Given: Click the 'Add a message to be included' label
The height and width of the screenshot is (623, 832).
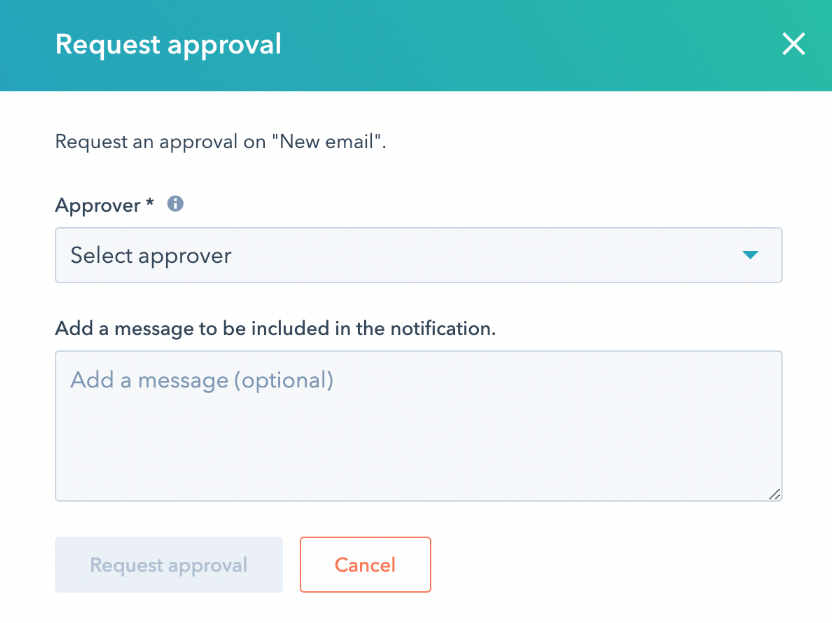Looking at the screenshot, I should click(x=275, y=328).
